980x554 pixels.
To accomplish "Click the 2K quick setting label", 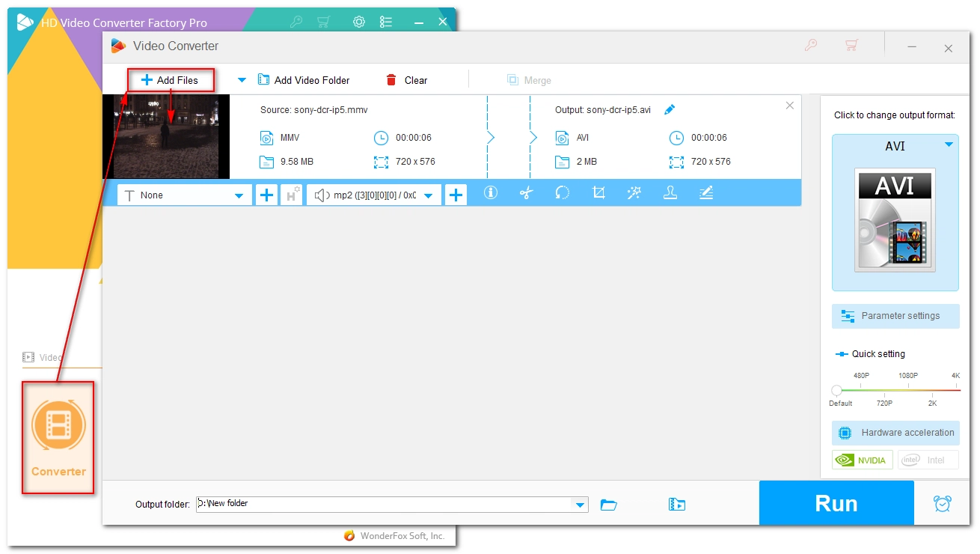I will click(932, 403).
